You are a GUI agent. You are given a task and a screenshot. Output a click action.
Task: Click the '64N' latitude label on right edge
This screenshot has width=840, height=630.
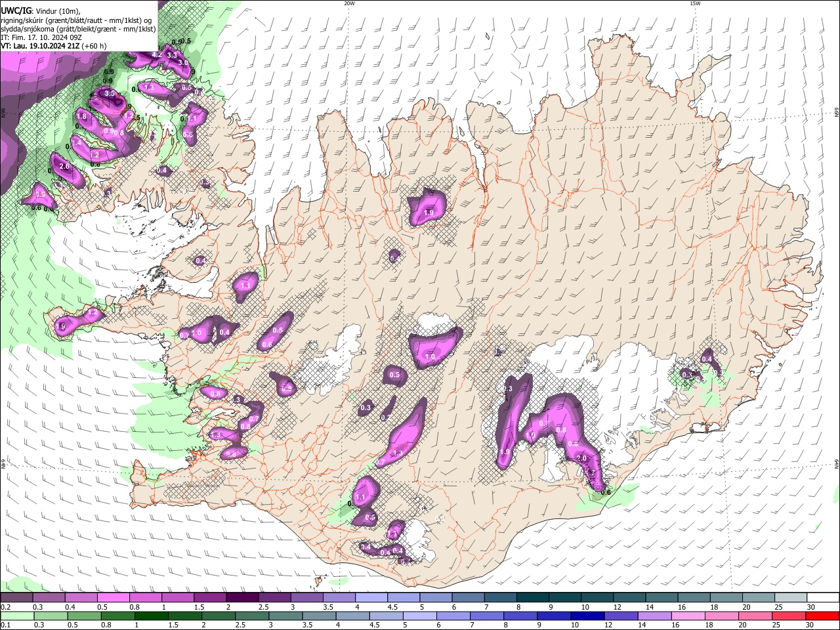tap(837, 463)
